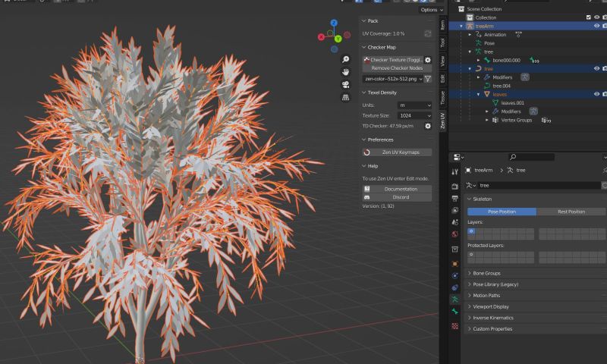The height and width of the screenshot is (364, 607).
Task: Hide leaves object via its eye icon
Action: coord(596,94)
